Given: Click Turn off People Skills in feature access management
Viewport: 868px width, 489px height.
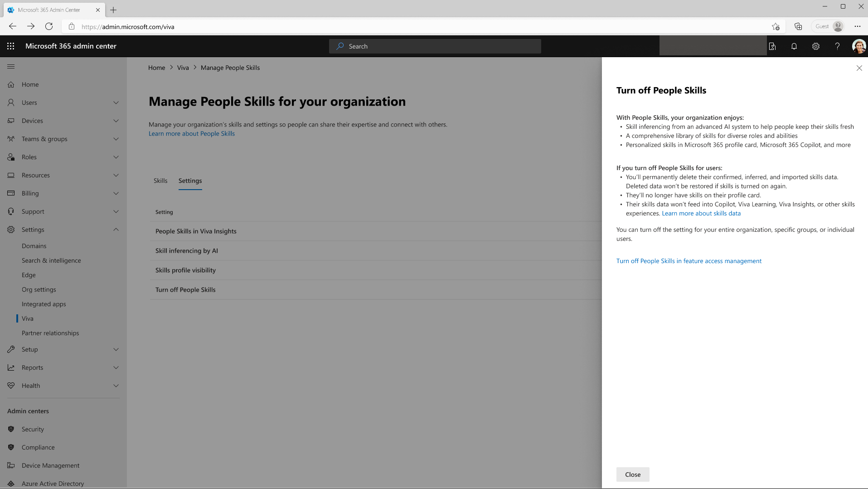Looking at the screenshot, I should [x=689, y=261].
